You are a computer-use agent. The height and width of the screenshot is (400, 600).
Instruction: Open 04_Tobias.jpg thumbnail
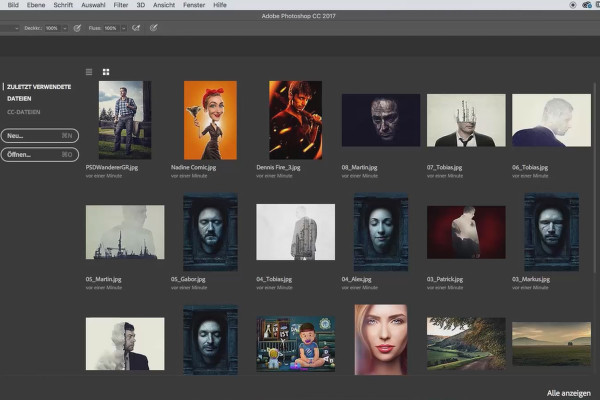tap(295, 232)
